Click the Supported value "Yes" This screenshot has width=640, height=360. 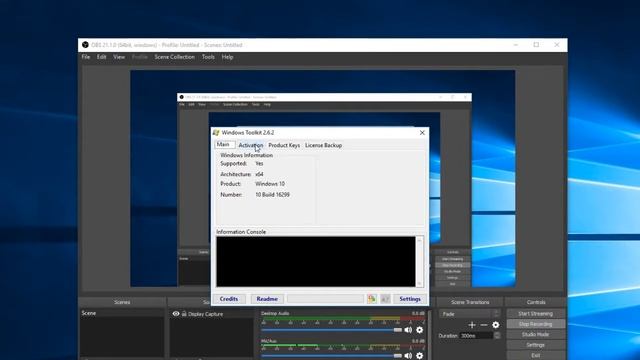click(259, 163)
